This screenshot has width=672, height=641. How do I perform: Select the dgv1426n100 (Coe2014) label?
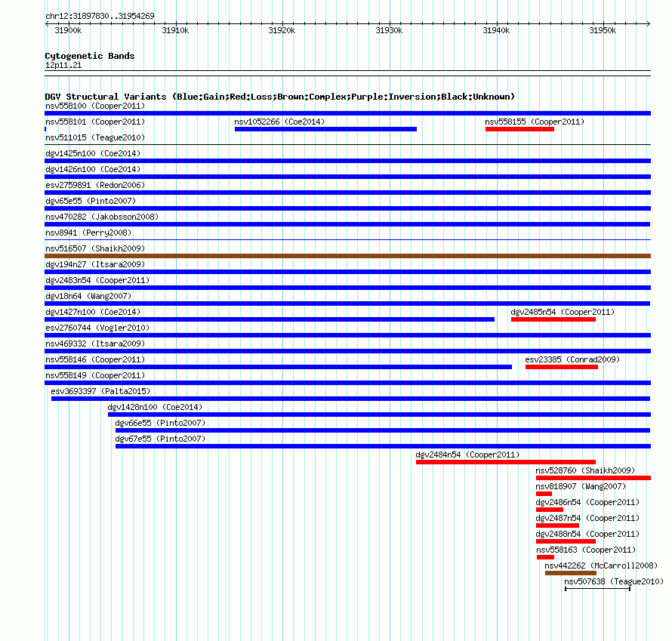[93, 169]
